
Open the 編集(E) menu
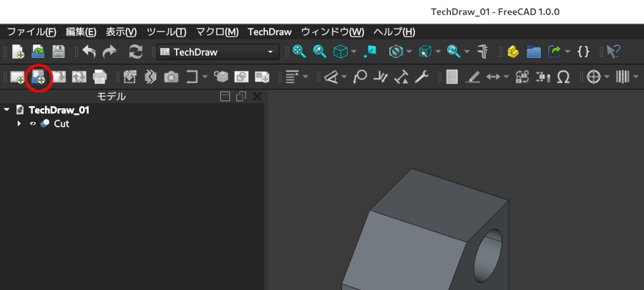click(81, 32)
